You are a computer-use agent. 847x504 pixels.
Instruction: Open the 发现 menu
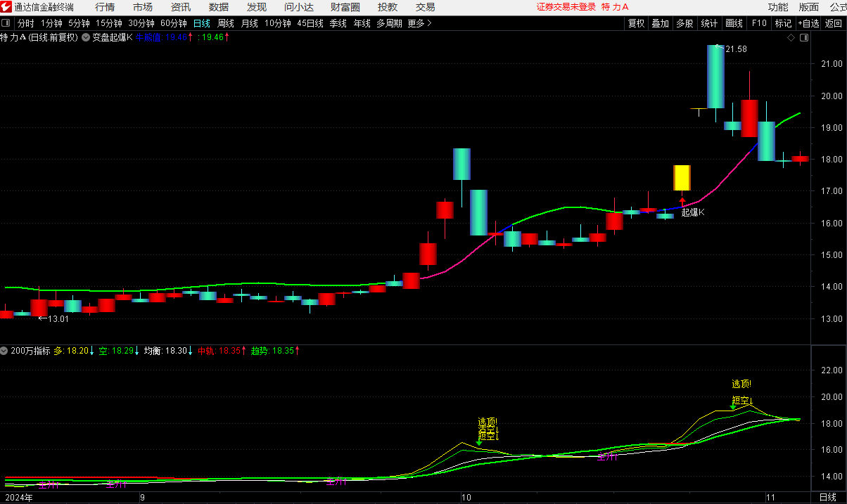click(x=257, y=7)
